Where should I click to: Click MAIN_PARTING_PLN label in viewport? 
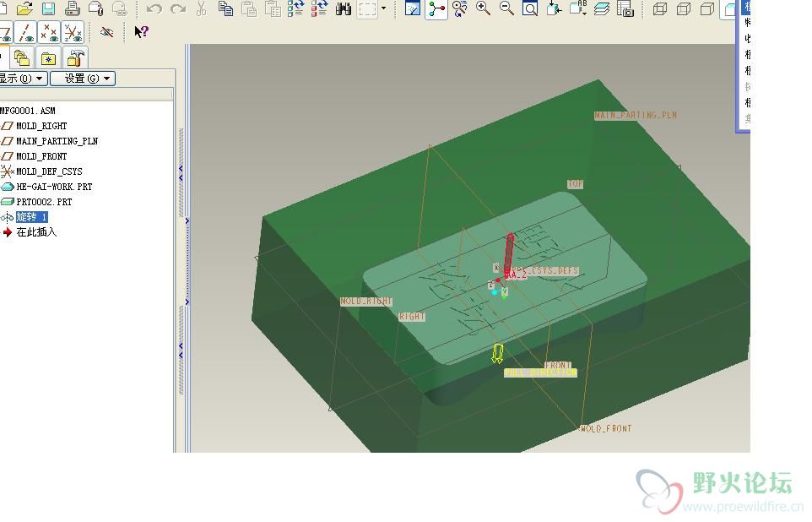(636, 115)
